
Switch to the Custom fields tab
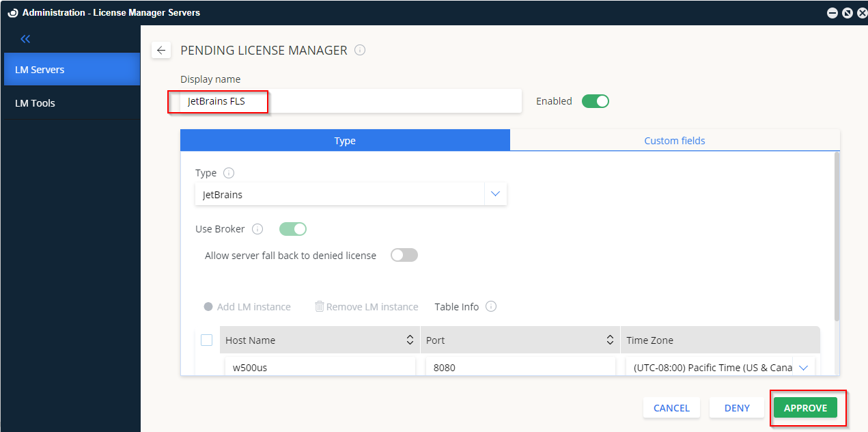(x=675, y=140)
